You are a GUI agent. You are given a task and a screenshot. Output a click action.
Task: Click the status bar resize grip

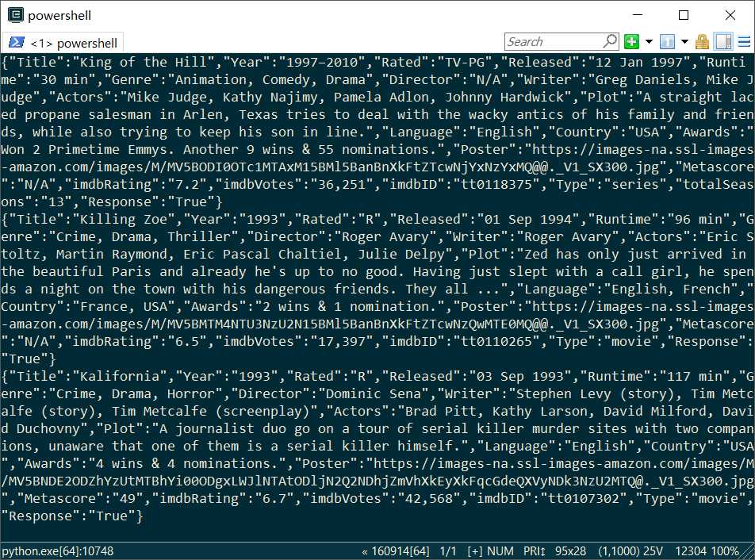(x=749, y=552)
